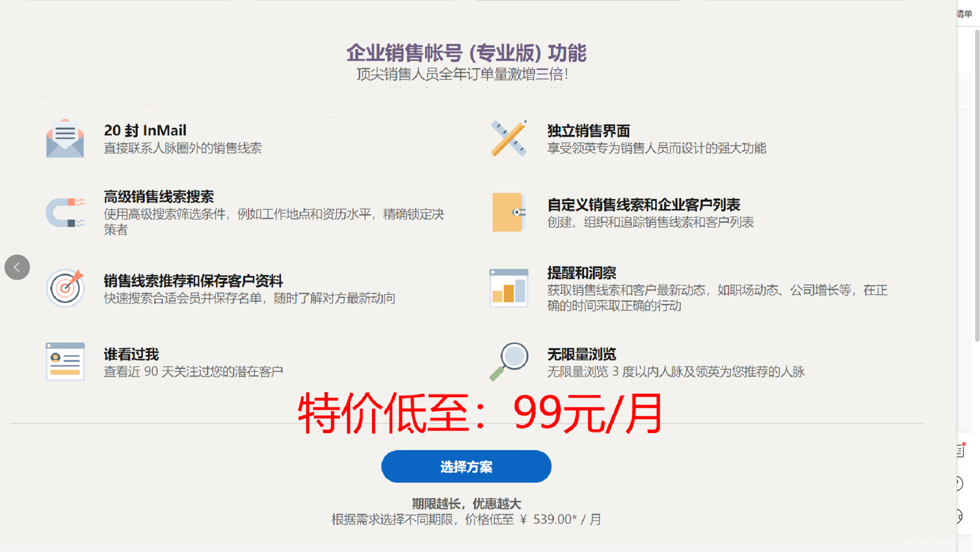Click the description 直接联系人脉圈外的销售线索
This screenshot has height=552, width=980.
tap(183, 148)
